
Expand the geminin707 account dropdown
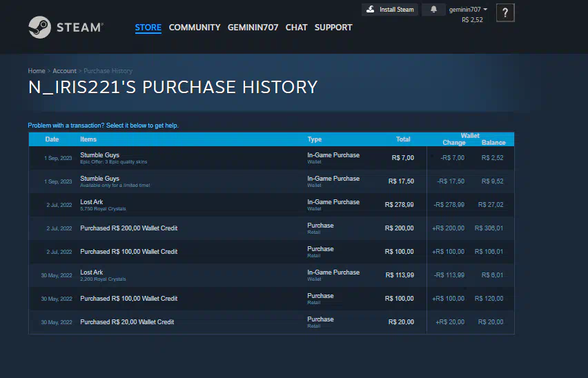click(469, 10)
